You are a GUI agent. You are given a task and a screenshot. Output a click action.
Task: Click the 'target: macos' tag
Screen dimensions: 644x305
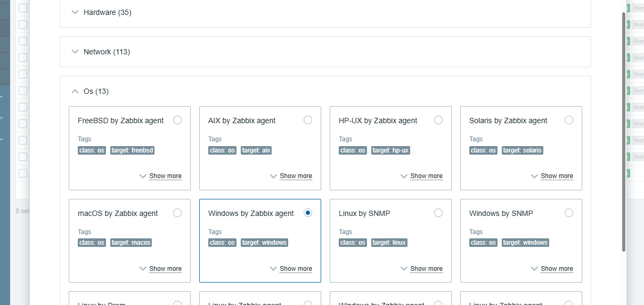(x=131, y=243)
